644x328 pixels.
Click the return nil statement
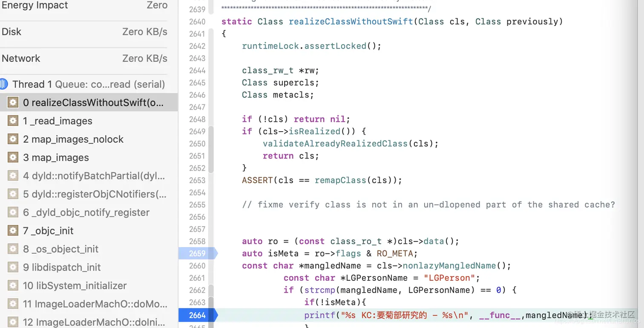click(322, 119)
